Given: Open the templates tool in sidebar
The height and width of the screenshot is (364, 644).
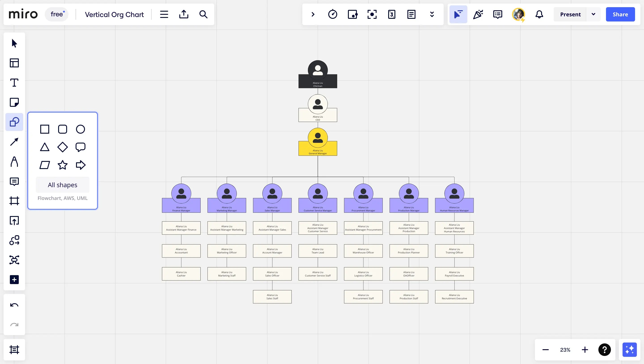Looking at the screenshot, I should point(14,63).
